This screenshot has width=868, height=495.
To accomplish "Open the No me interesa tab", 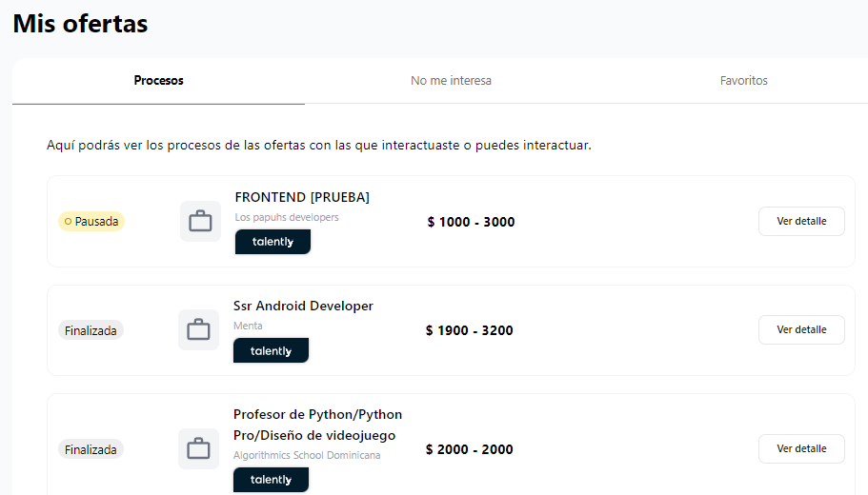I will (x=451, y=81).
